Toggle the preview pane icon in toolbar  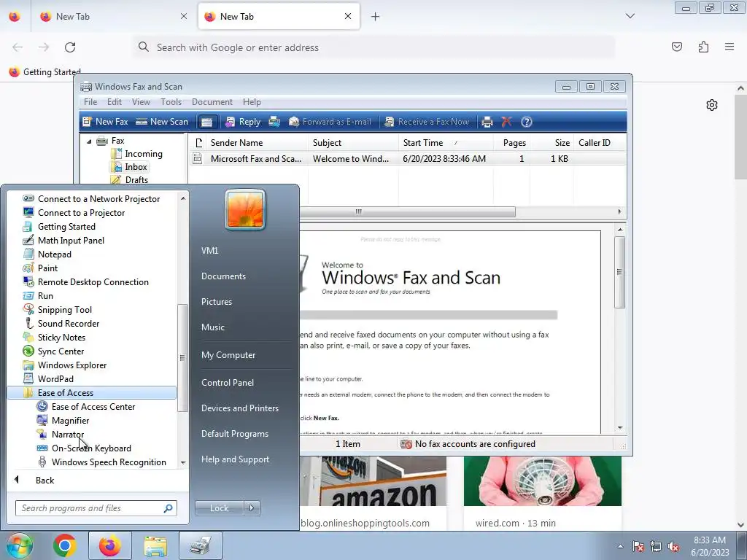click(x=206, y=122)
